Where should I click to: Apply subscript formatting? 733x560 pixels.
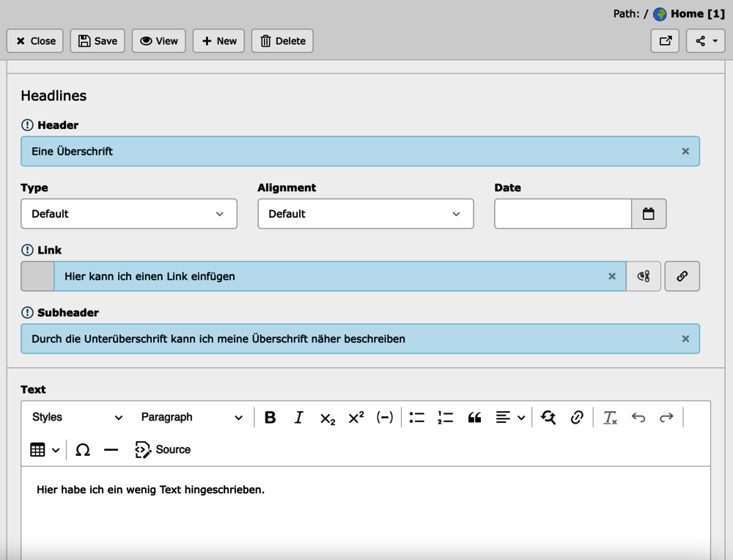pyautogui.click(x=327, y=418)
